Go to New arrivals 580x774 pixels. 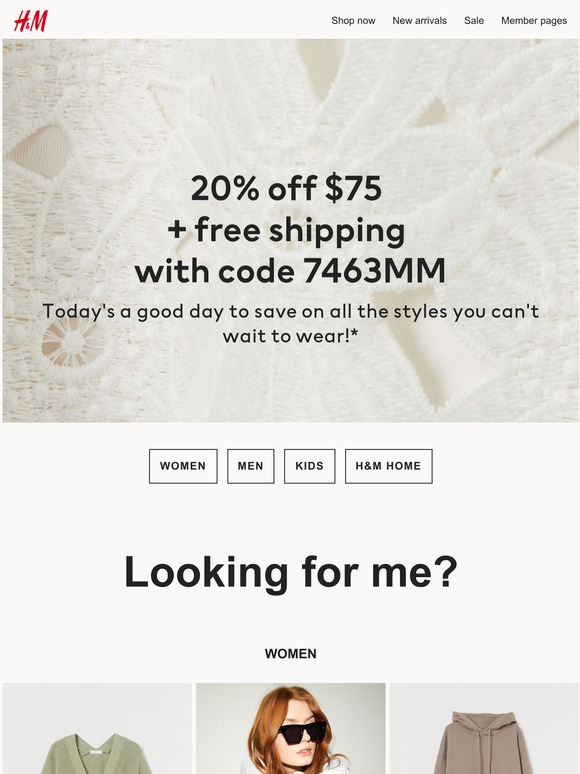(x=419, y=21)
